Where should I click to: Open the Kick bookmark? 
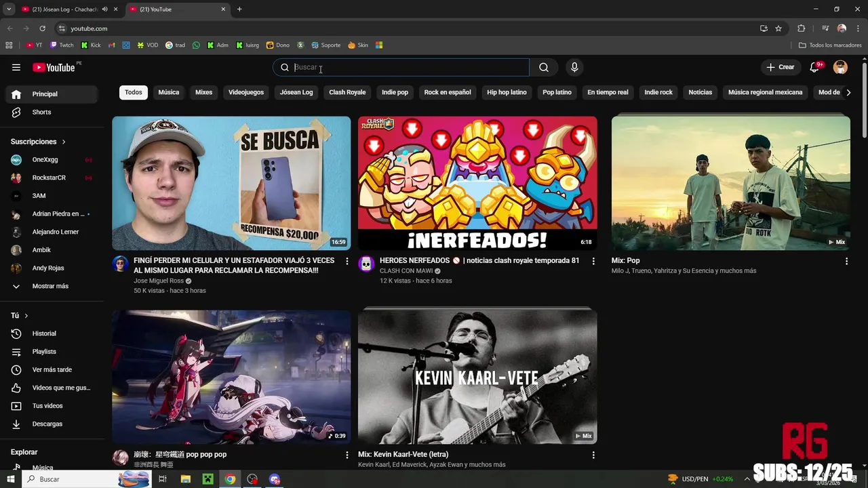(91, 45)
